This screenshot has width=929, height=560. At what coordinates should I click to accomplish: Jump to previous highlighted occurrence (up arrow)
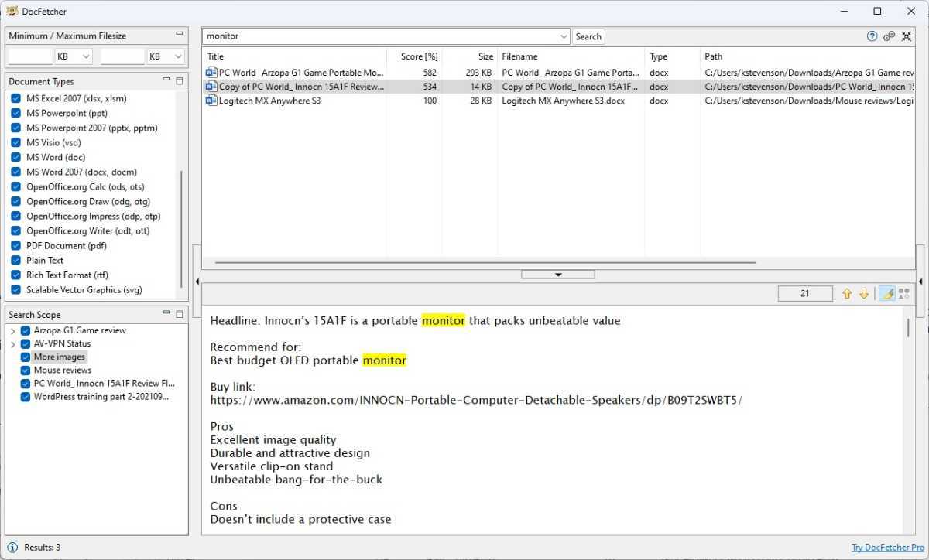(847, 294)
